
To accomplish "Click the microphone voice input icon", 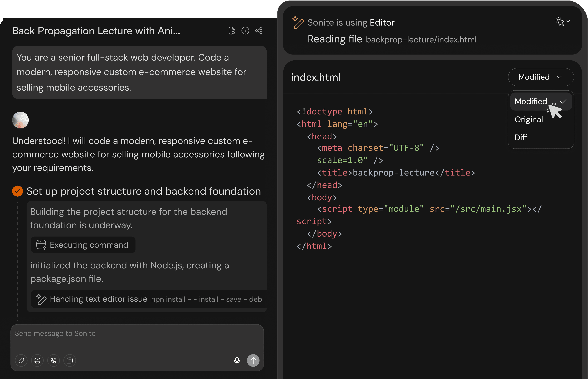I will click(x=237, y=360).
